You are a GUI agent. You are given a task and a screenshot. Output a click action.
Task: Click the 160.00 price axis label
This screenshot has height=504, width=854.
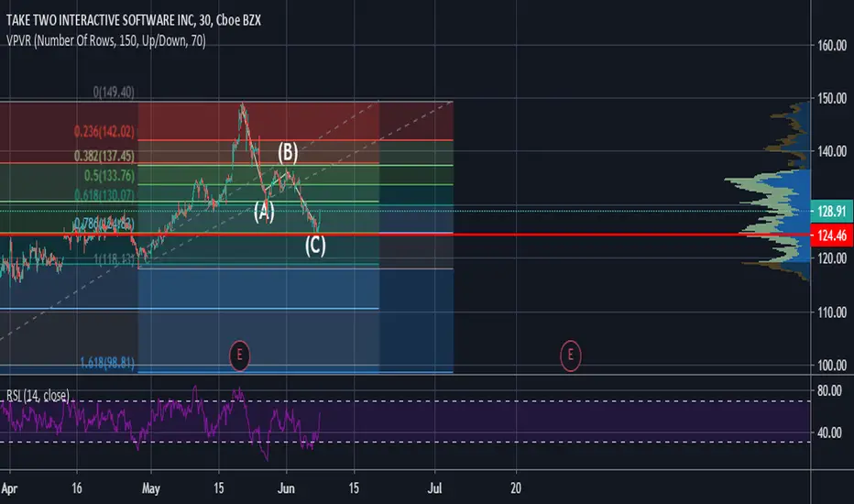pos(832,46)
